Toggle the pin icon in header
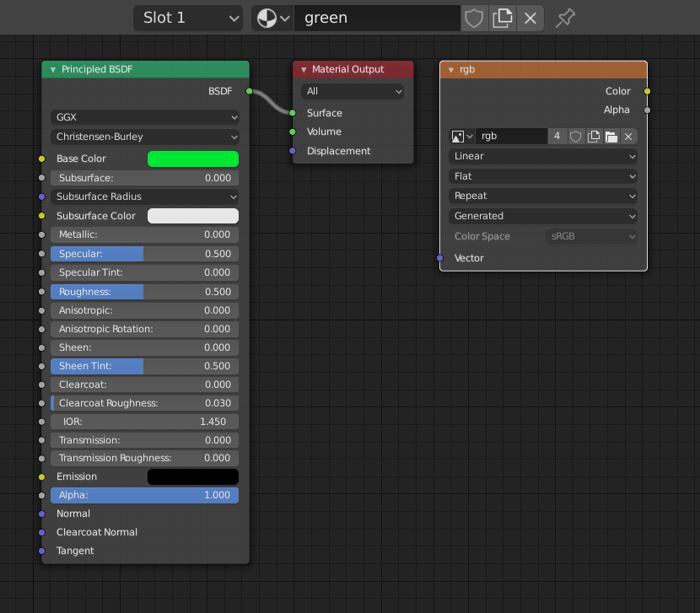The width and height of the screenshot is (700, 613). tap(566, 18)
